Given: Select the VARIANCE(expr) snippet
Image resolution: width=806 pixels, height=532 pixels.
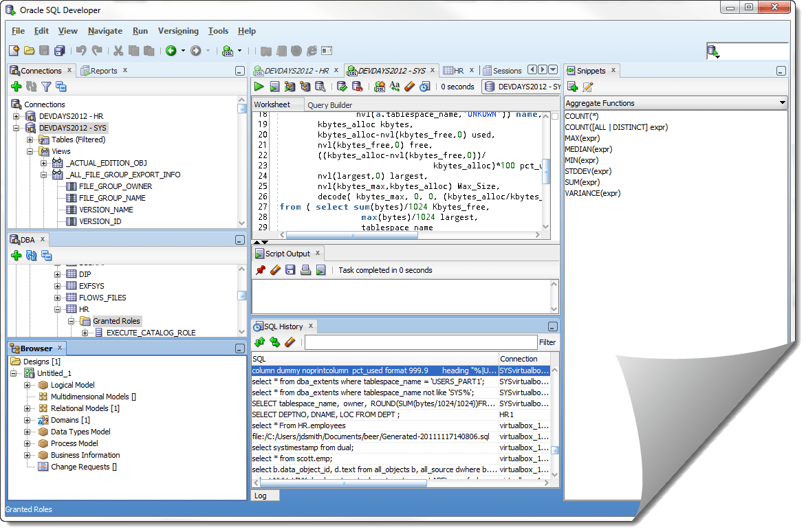Looking at the screenshot, I should coord(592,193).
